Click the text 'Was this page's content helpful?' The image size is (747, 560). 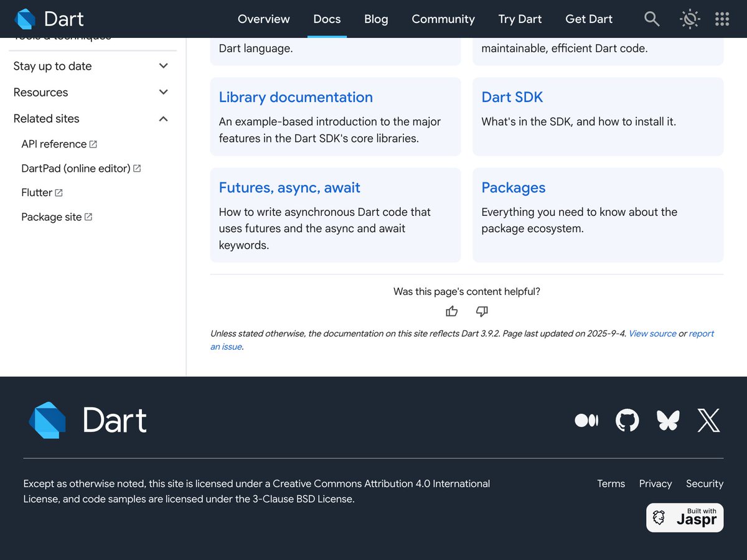467,291
